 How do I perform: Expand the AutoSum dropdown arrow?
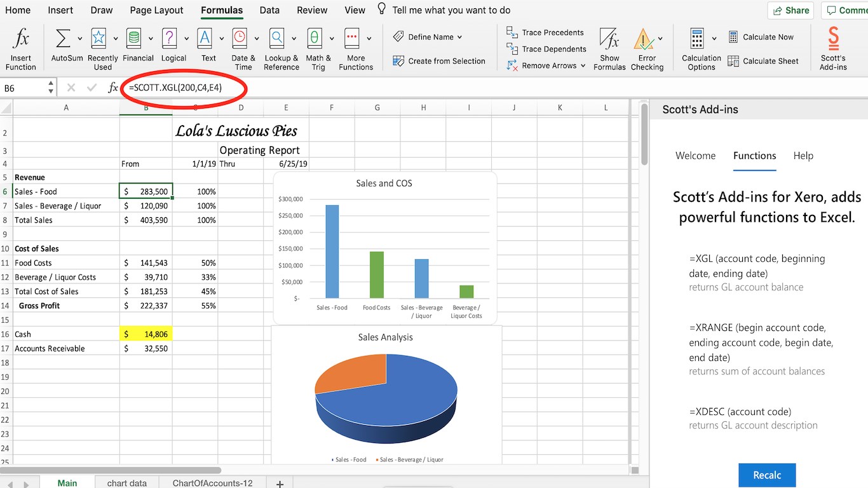tap(80, 39)
